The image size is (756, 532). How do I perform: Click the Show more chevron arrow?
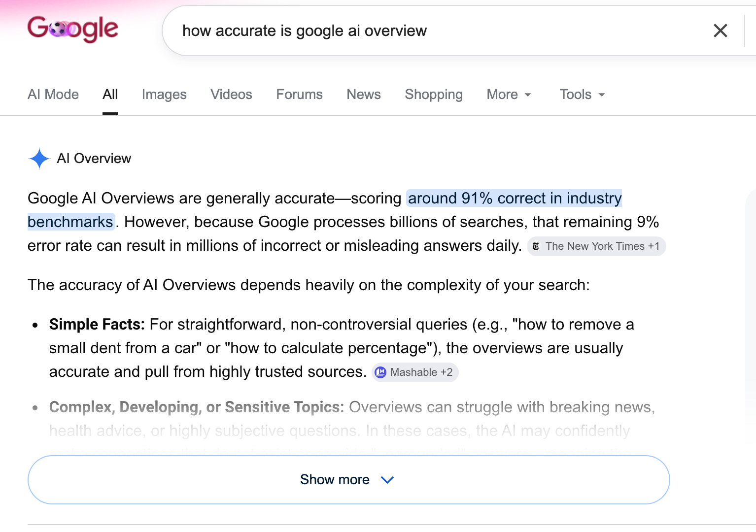click(x=387, y=480)
